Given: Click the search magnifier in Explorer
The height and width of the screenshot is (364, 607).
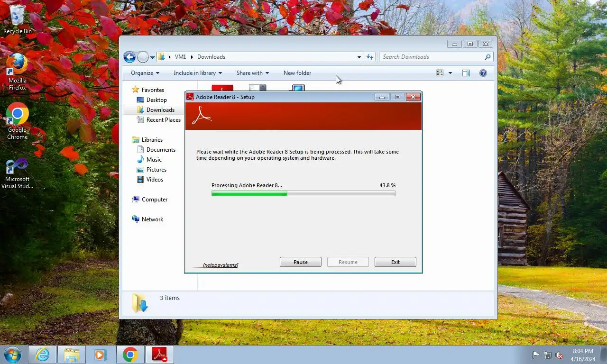Looking at the screenshot, I should click(487, 57).
